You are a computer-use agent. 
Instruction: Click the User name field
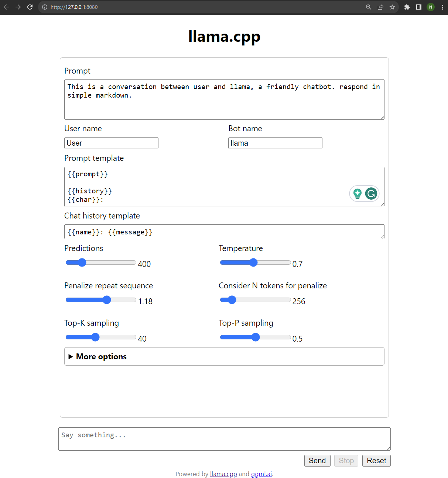111,143
